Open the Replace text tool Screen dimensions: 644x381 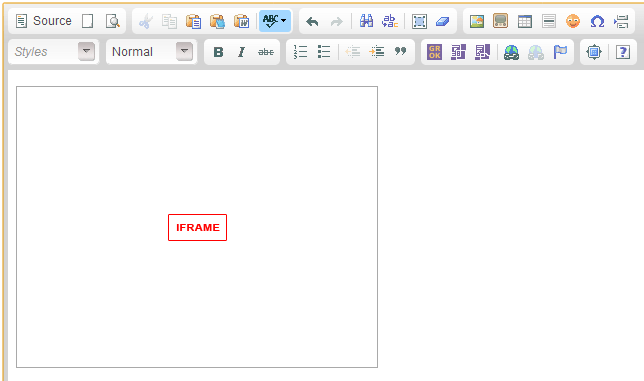click(x=390, y=21)
